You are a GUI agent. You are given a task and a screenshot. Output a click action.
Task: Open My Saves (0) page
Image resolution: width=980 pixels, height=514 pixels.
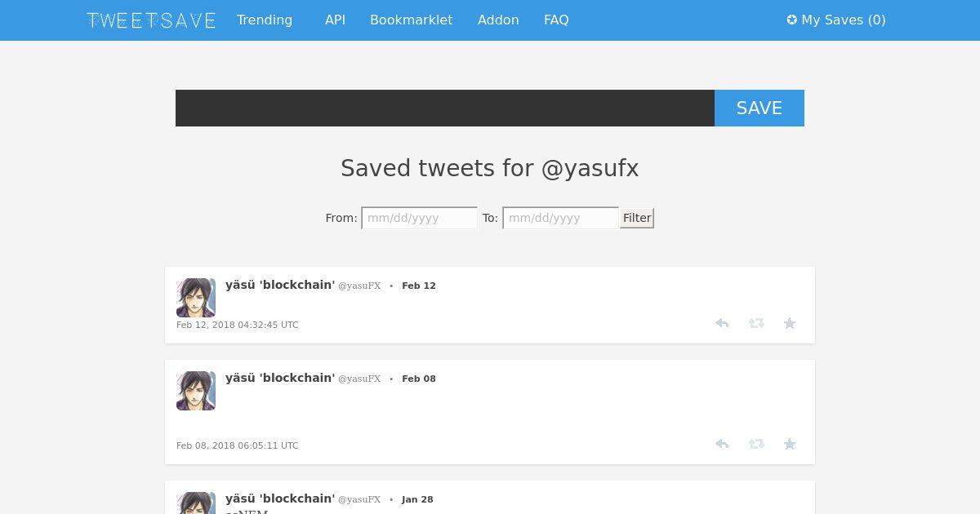[836, 20]
